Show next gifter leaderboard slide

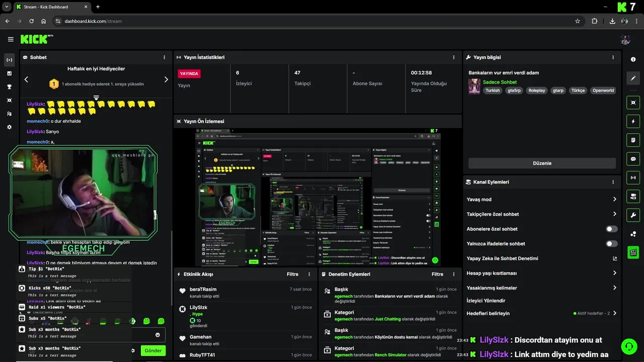[166, 79]
